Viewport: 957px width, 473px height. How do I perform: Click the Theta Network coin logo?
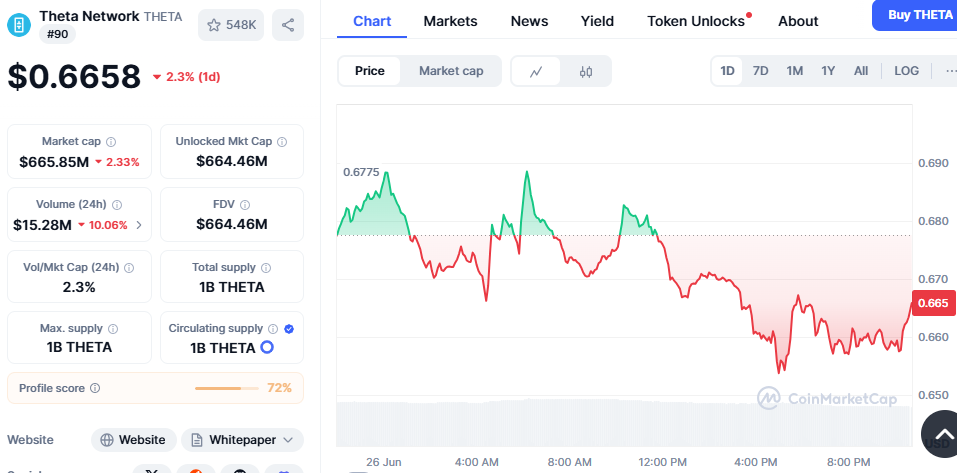tap(19, 24)
